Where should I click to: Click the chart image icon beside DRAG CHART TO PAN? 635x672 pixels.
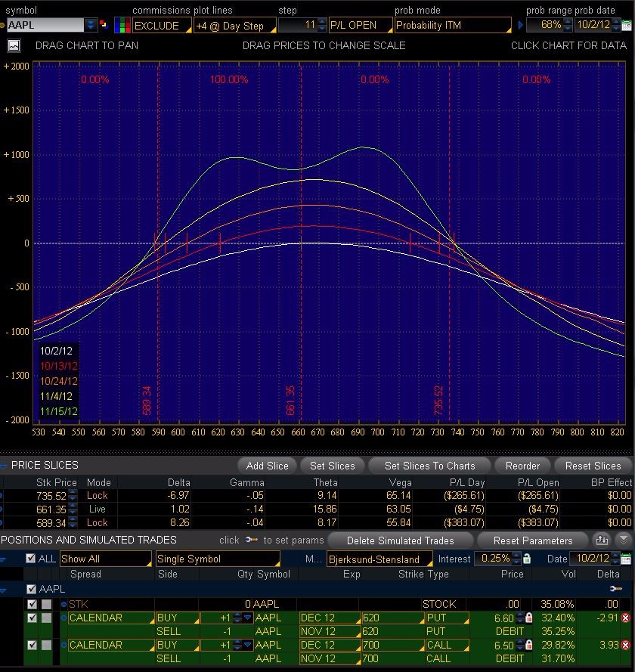coord(14,46)
